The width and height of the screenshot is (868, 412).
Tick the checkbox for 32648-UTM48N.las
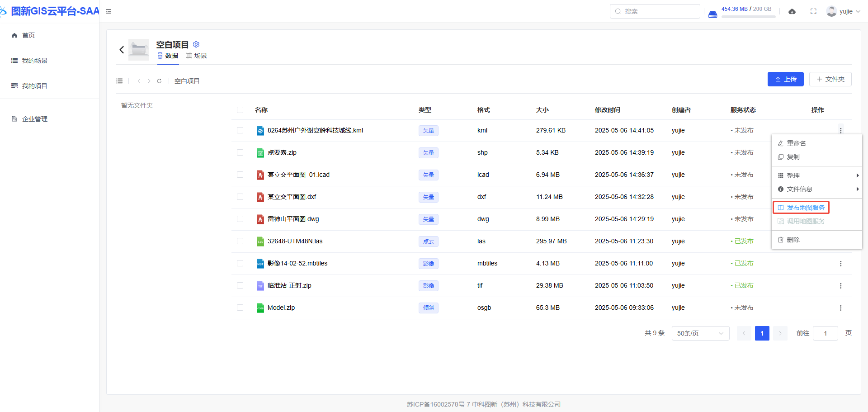click(x=240, y=242)
